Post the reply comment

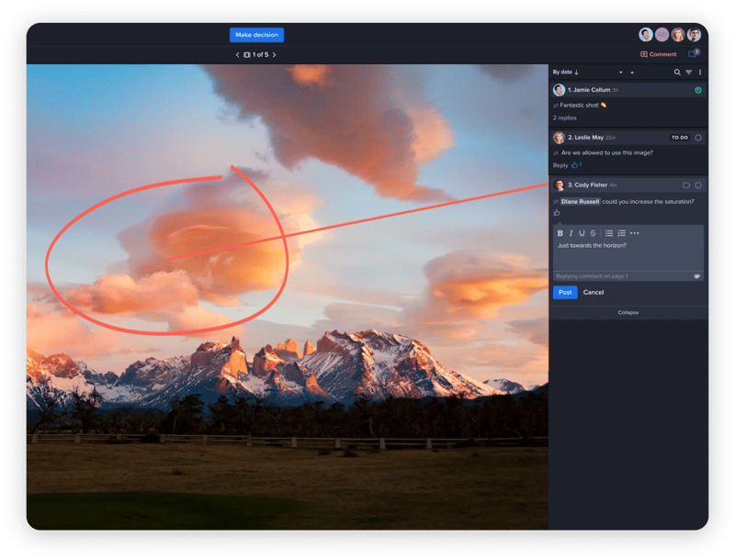coord(564,292)
